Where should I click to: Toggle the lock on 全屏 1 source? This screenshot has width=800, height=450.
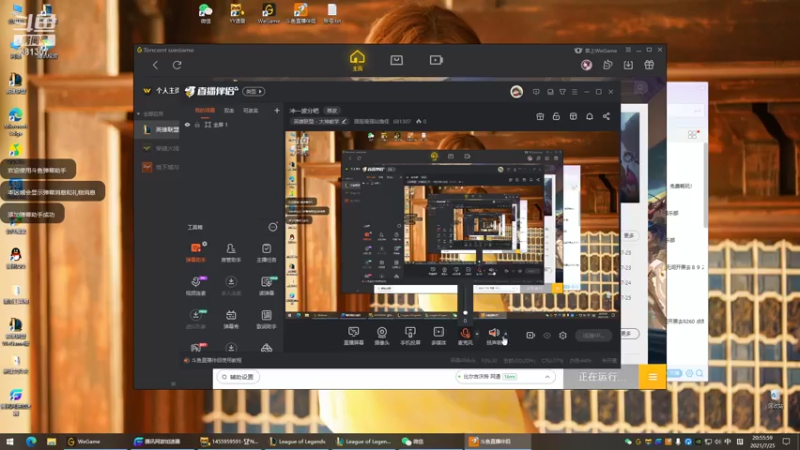click(x=197, y=124)
